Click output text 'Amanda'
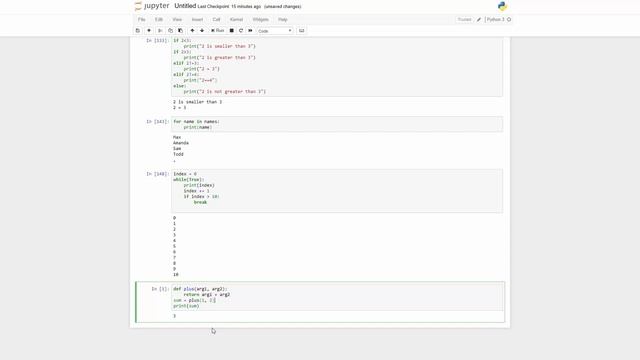Viewport: 640px width, 360px height. pyautogui.click(x=181, y=143)
